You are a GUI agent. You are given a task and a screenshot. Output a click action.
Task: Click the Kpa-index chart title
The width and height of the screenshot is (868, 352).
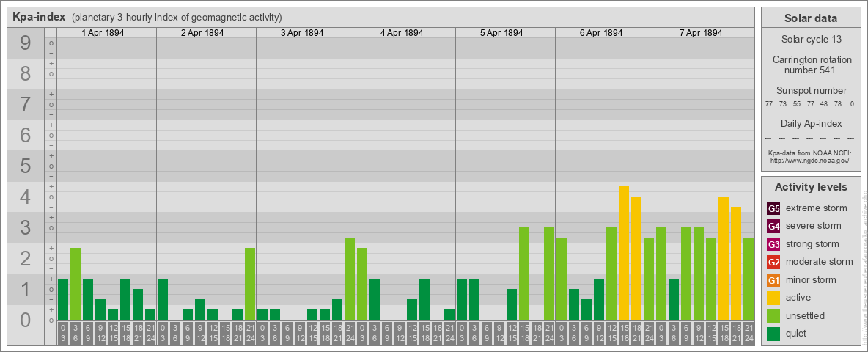point(39,17)
